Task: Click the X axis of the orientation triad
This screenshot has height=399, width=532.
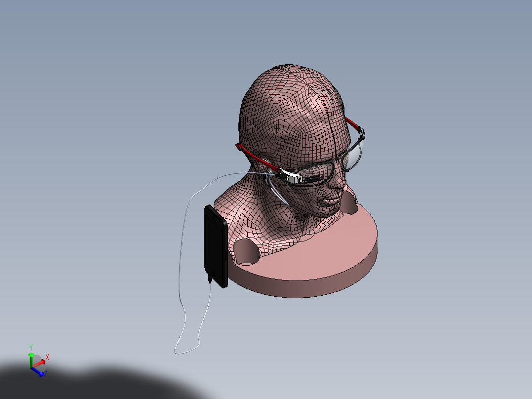Action: click(x=40, y=363)
